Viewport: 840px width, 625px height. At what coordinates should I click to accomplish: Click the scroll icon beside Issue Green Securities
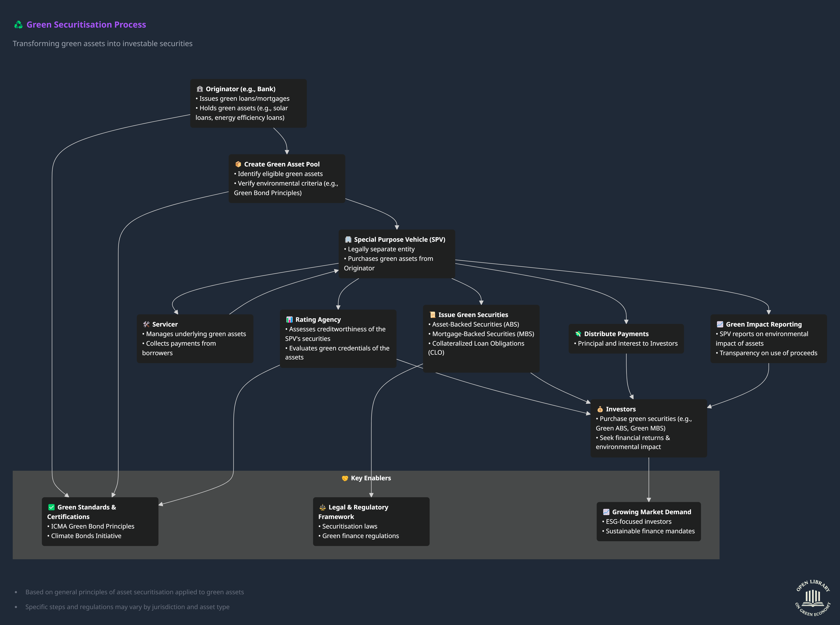click(x=432, y=315)
